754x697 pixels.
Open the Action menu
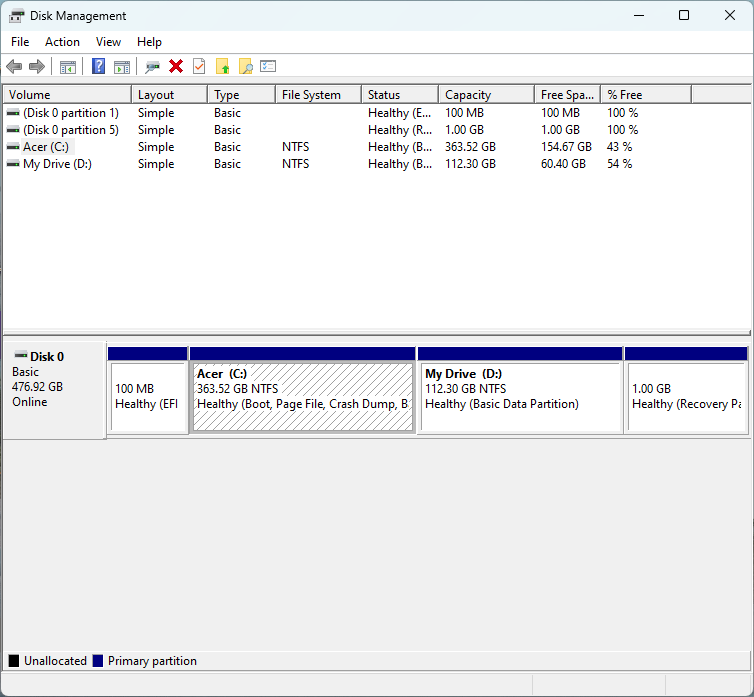(x=63, y=42)
